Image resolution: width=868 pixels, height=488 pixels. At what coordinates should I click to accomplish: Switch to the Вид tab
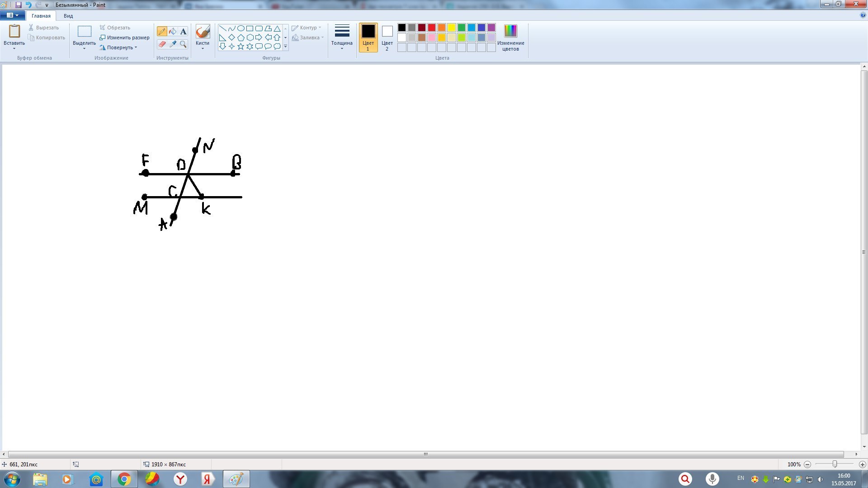pos(68,16)
